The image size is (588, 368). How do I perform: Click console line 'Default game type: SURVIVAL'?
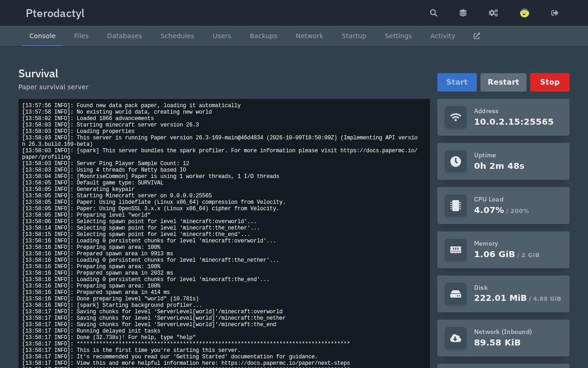(x=93, y=183)
